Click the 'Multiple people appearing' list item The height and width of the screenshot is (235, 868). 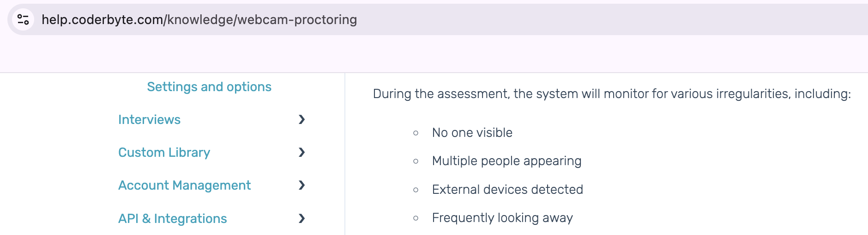[x=506, y=161]
